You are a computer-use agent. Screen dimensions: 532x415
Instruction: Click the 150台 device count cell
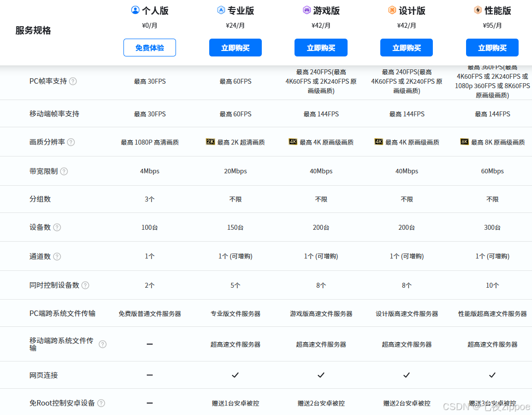pyautogui.click(x=236, y=228)
